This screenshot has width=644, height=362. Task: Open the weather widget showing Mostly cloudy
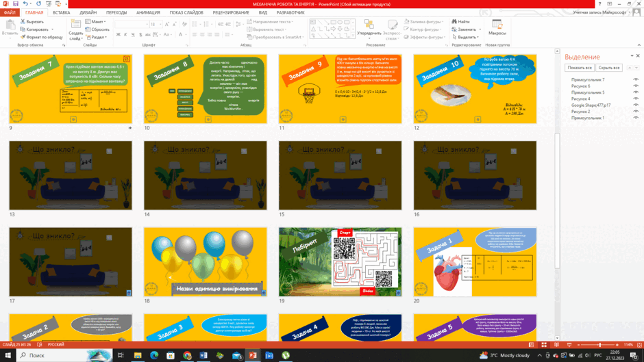point(505,355)
